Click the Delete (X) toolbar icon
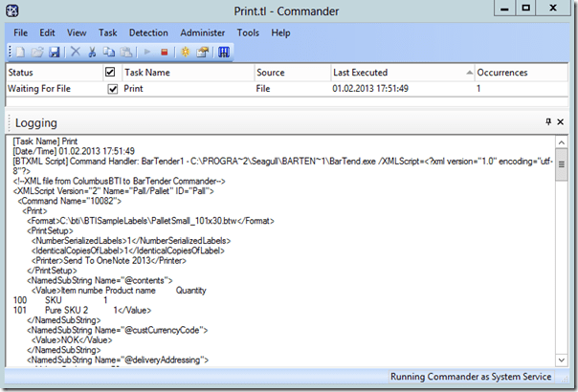The height and width of the screenshot is (392, 578). pos(76,52)
